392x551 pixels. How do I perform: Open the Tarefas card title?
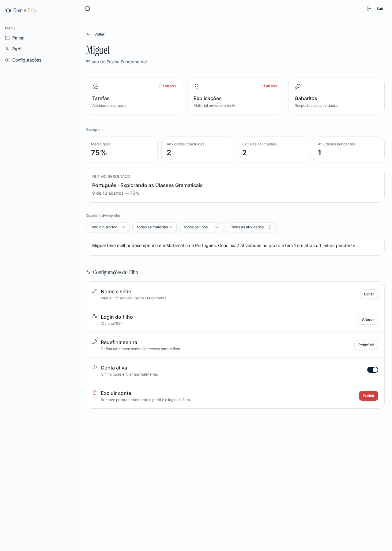(101, 98)
